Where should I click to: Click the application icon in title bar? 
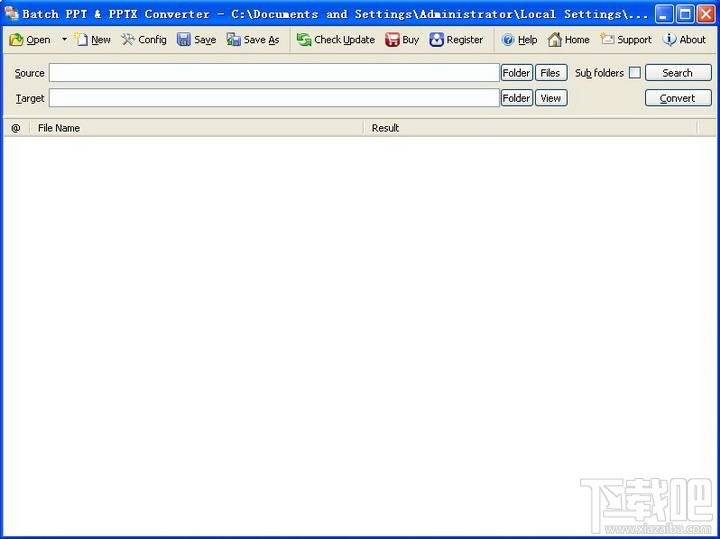[11, 13]
